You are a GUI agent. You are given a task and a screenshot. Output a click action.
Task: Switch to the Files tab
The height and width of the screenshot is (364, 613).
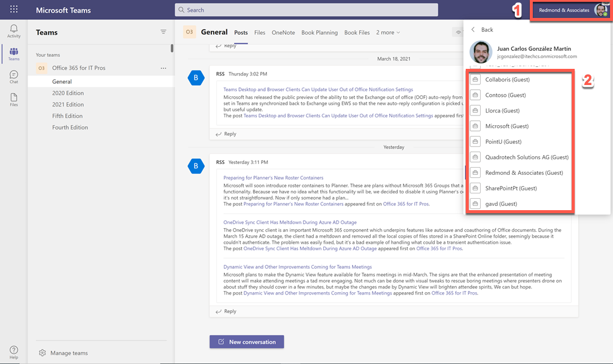click(260, 32)
